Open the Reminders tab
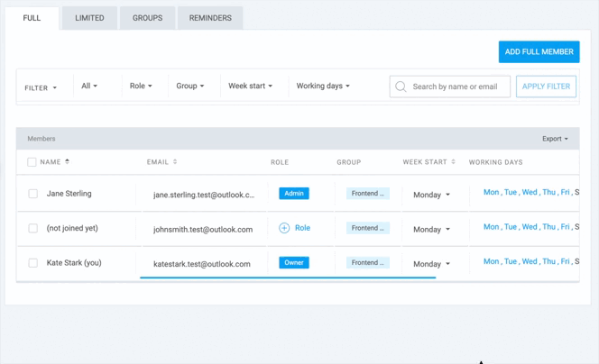599x364 pixels. pyautogui.click(x=210, y=18)
